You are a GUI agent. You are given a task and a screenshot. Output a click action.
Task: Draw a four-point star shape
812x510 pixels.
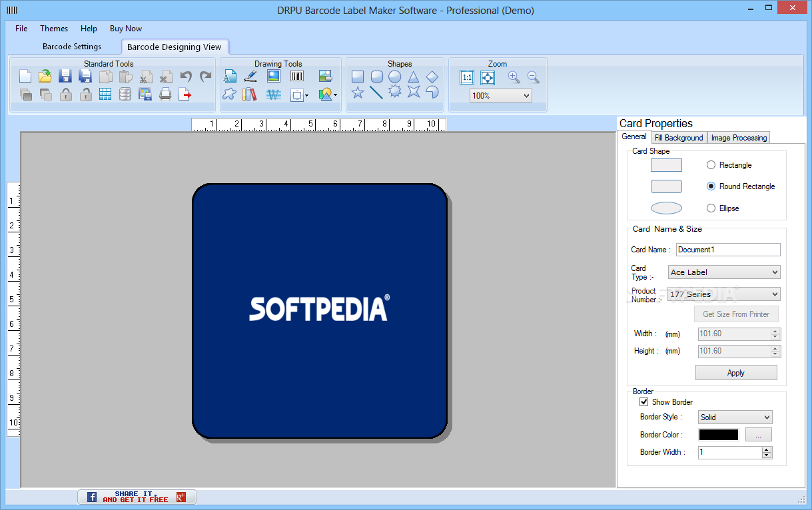click(414, 92)
